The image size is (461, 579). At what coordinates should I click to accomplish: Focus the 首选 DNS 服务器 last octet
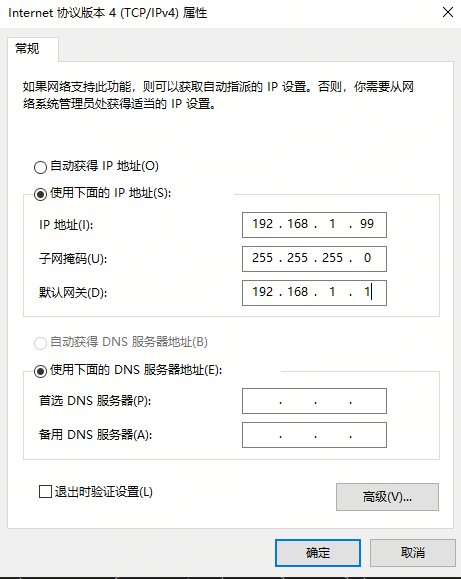pos(367,401)
